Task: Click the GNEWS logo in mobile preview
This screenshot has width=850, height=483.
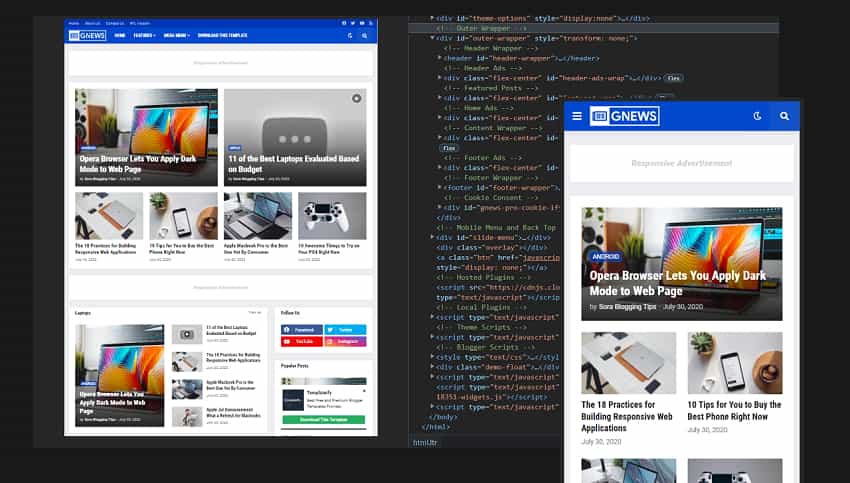Action: tap(624, 116)
